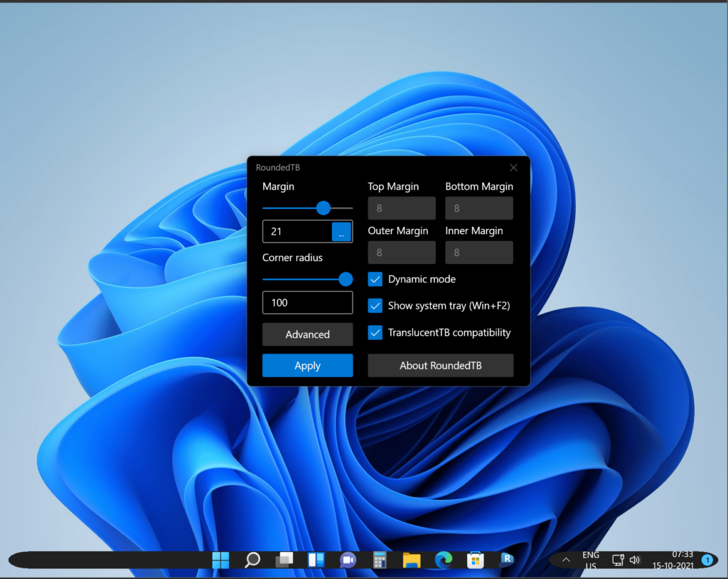
Task: Open About RoundedTB
Action: click(x=441, y=366)
